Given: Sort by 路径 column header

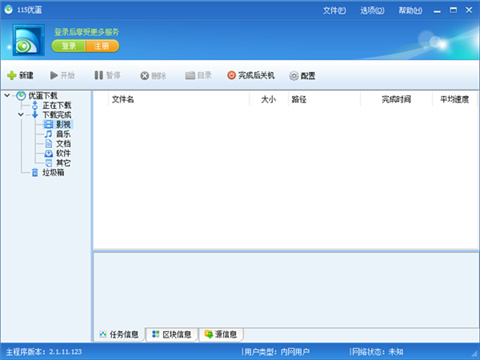Looking at the screenshot, I should coord(324,99).
